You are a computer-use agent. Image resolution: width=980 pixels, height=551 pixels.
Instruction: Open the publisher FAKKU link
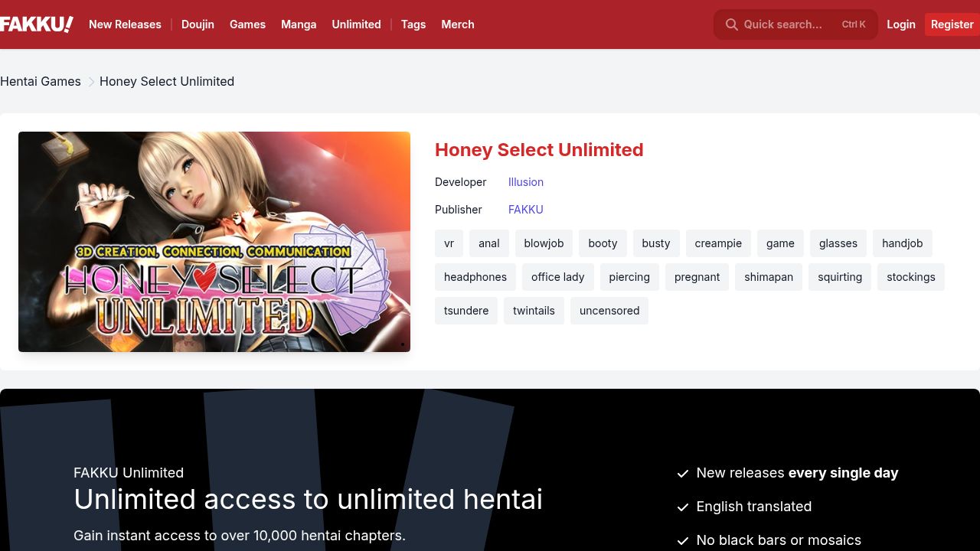(526, 210)
